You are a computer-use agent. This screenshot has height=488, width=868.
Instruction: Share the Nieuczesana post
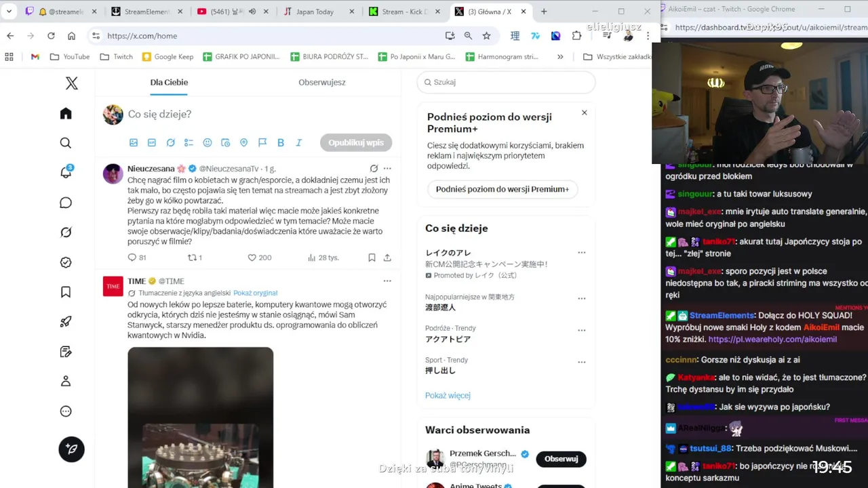[387, 258]
